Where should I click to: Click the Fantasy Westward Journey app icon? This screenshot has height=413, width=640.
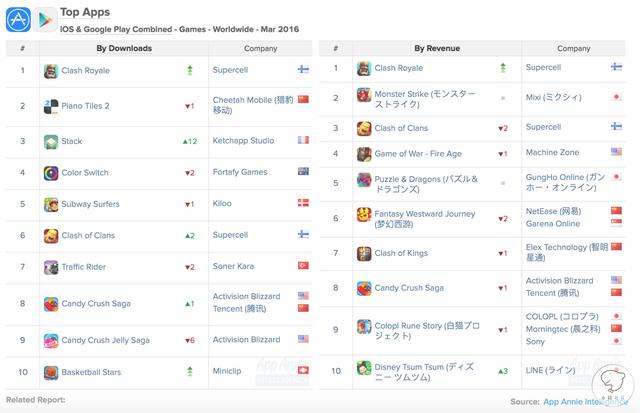tap(365, 217)
